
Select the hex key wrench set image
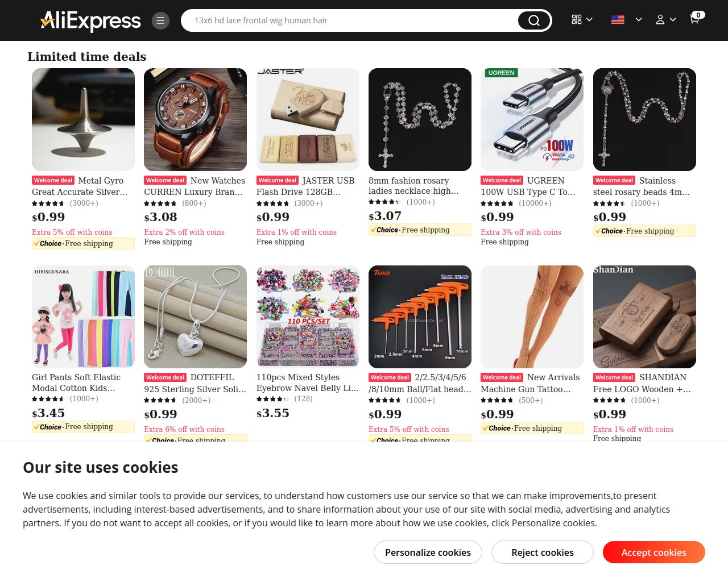[420, 317]
